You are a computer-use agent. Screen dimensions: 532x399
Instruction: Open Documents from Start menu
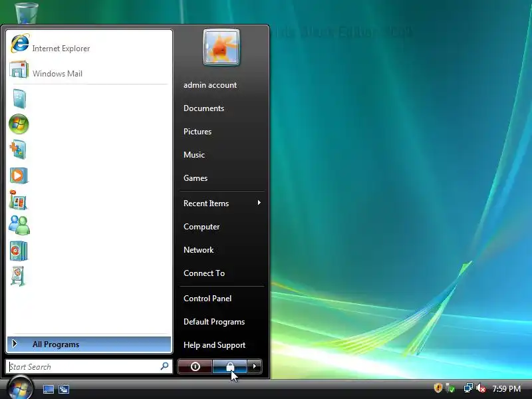coord(203,108)
